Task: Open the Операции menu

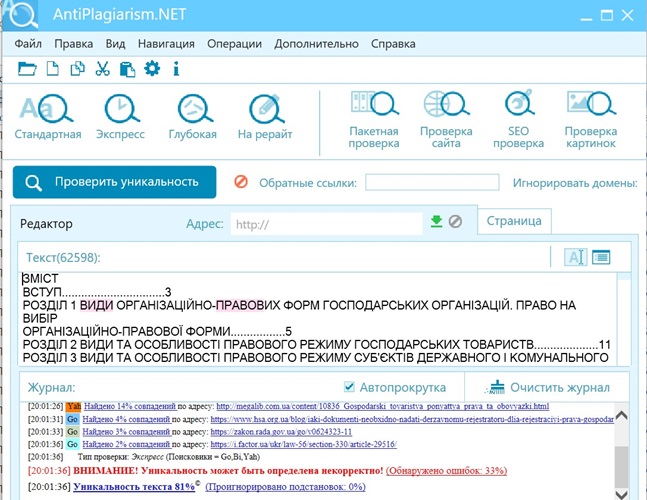Action: [234, 44]
